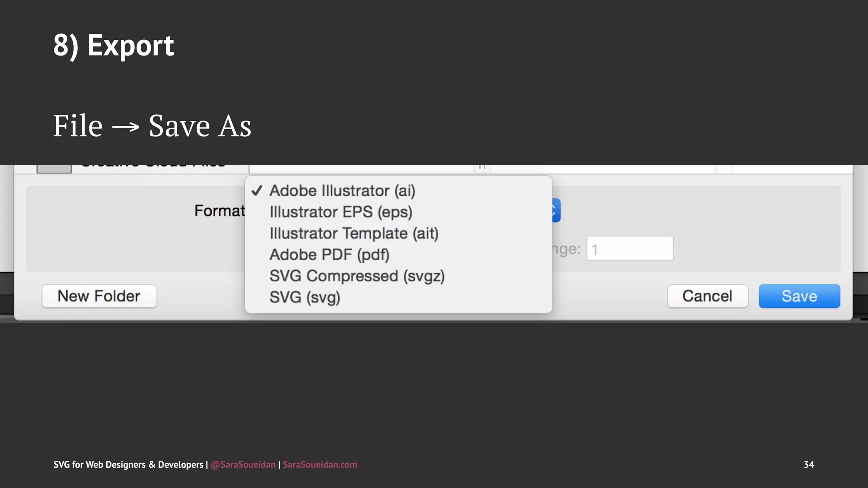The width and height of the screenshot is (868, 488).
Task: Click the blue Save button
Action: pyautogui.click(x=799, y=296)
